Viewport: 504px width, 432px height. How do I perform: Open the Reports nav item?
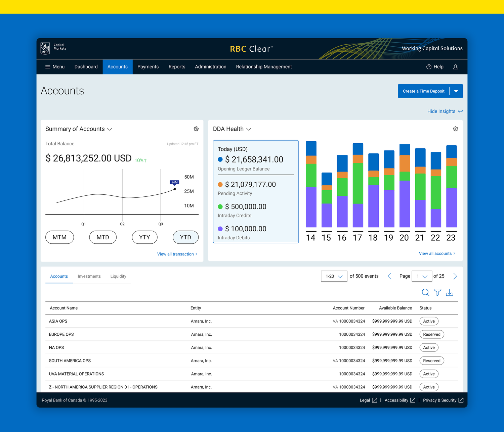click(x=177, y=67)
